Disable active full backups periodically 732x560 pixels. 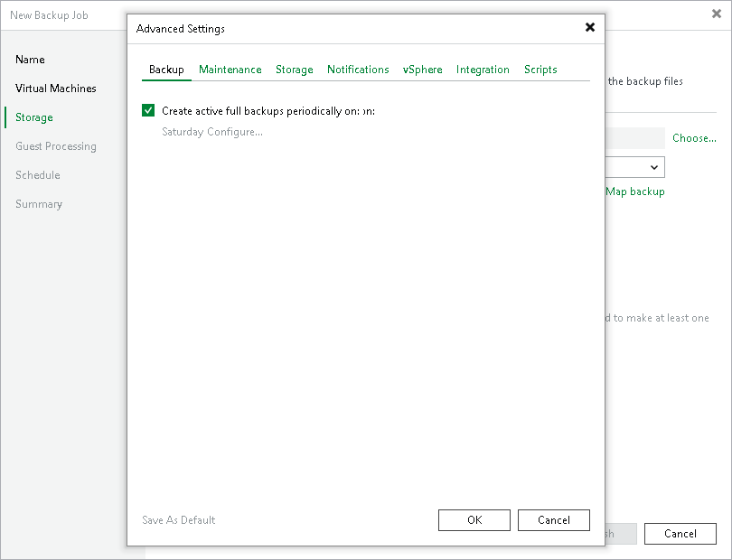[148, 110]
